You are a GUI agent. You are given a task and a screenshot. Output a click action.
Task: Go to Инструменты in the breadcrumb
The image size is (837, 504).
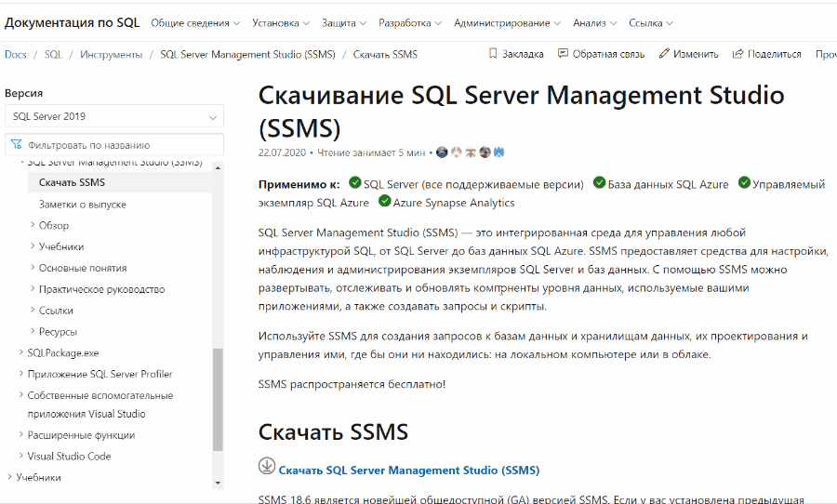(111, 54)
